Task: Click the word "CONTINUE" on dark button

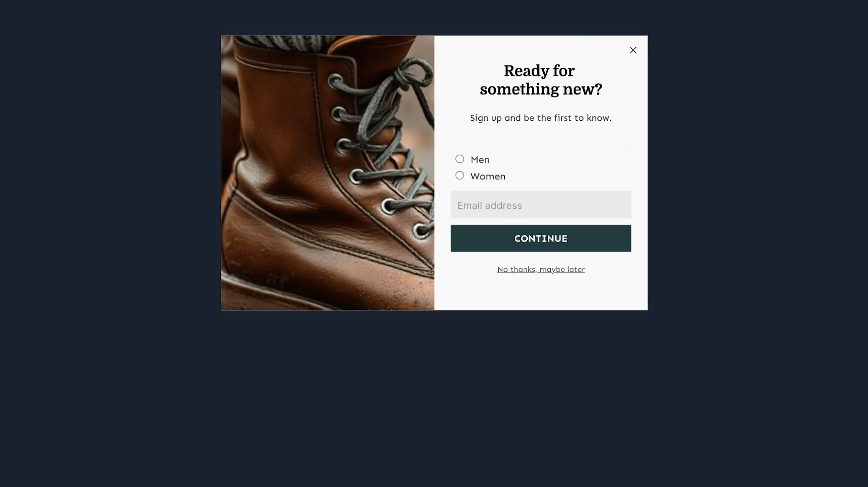Action: click(x=541, y=239)
